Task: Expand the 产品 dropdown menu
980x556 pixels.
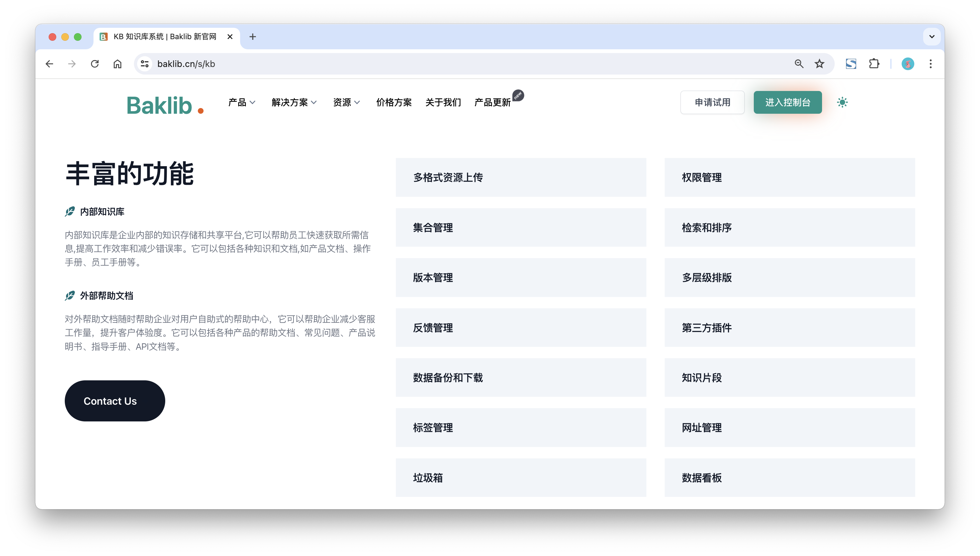Action: [242, 102]
